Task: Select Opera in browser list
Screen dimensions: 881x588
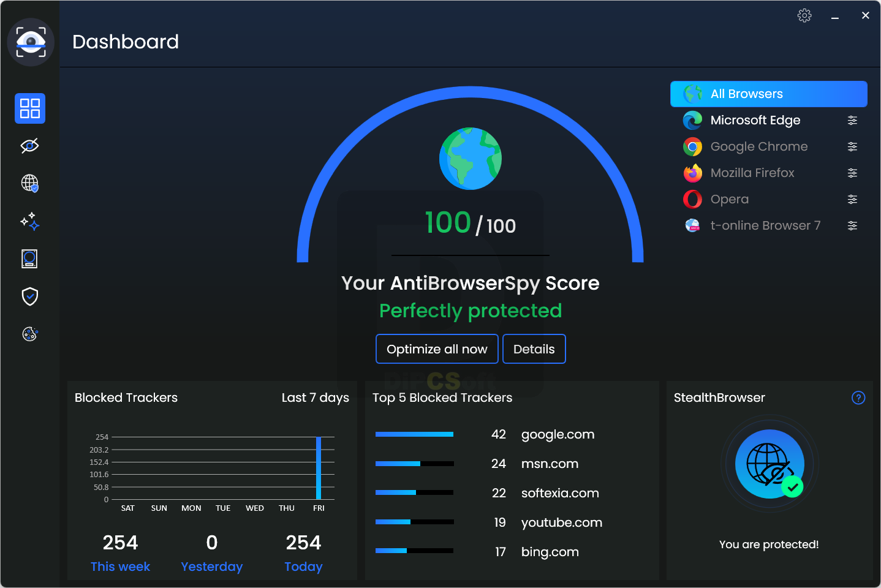Action: (769, 199)
